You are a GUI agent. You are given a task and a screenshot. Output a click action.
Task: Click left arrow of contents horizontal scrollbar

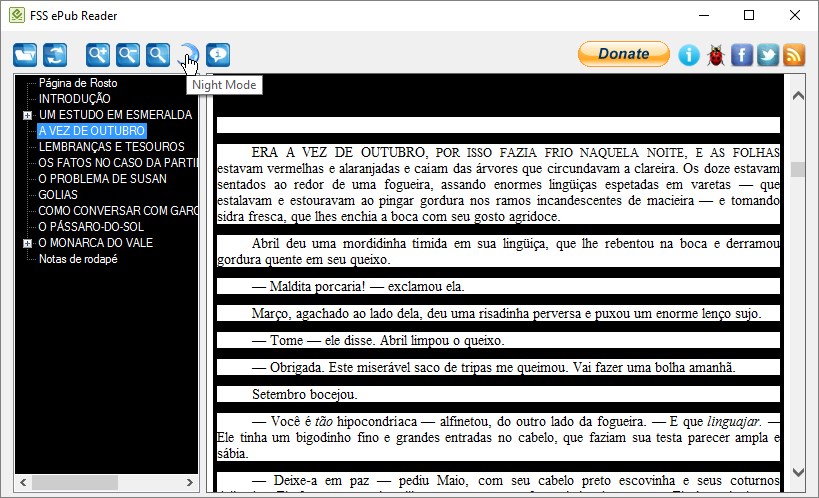(x=23, y=483)
